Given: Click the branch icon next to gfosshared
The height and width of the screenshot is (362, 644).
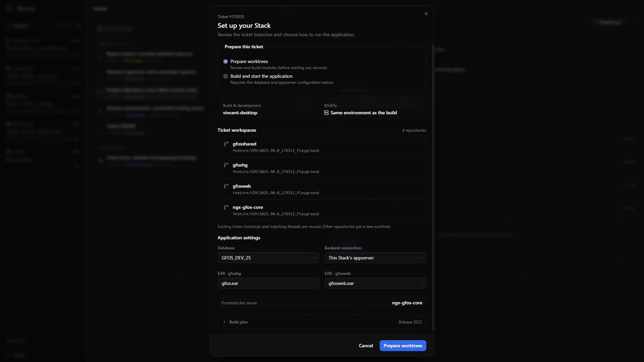Looking at the screenshot, I should click(226, 144).
